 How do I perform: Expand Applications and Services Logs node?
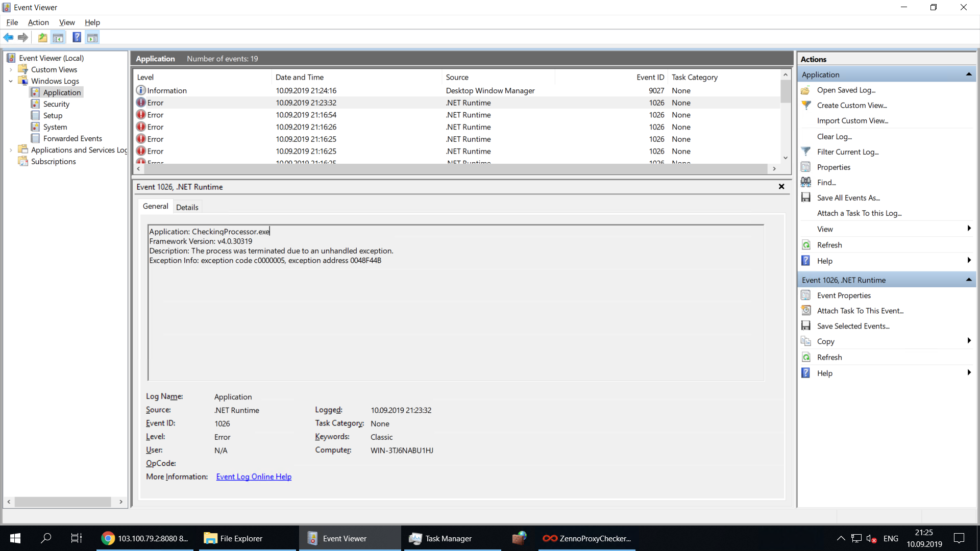[x=11, y=150]
